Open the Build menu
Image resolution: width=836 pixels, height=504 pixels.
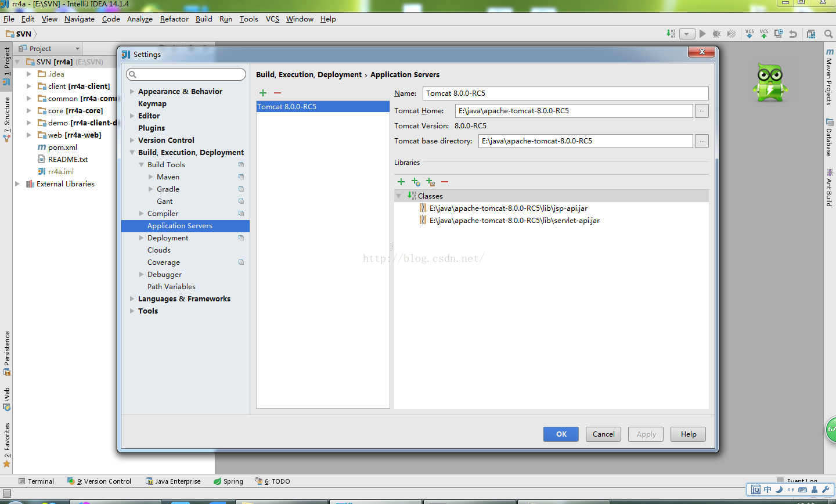(x=204, y=19)
